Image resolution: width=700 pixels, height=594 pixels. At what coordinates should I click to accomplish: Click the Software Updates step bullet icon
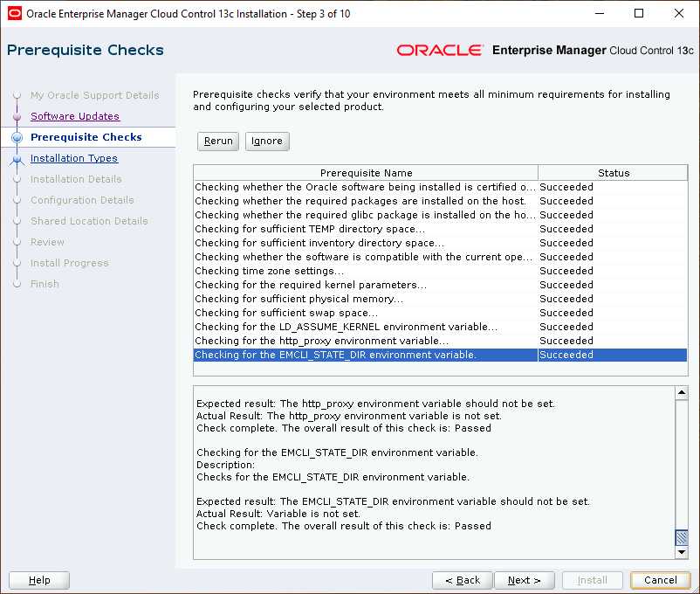point(17,116)
